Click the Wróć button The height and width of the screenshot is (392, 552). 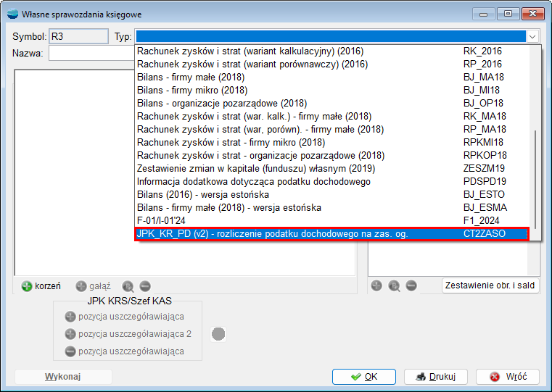(513, 377)
